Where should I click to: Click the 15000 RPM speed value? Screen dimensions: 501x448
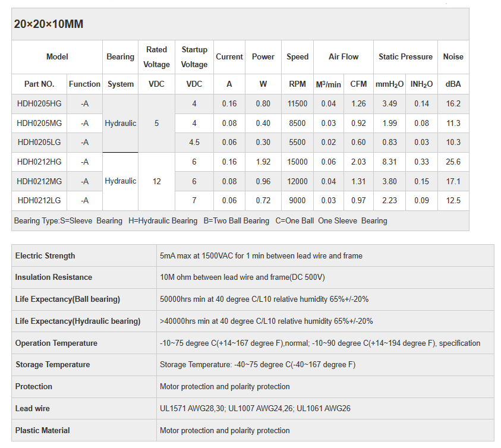coord(298,162)
